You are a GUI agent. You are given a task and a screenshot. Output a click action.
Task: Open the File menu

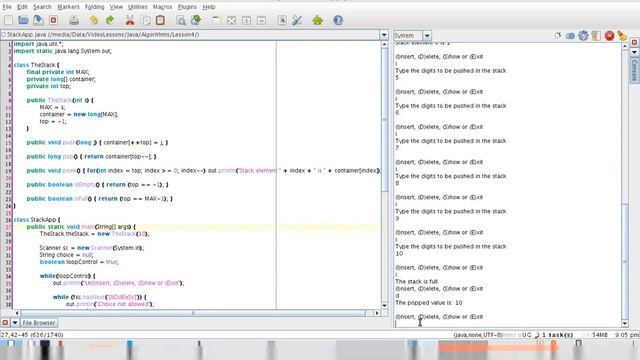[x=7, y=7]
